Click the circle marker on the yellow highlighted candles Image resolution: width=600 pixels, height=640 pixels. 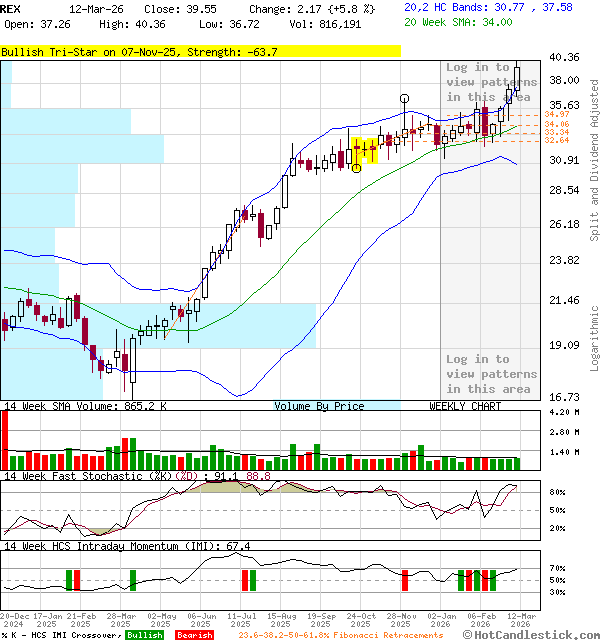coord(357,168)
